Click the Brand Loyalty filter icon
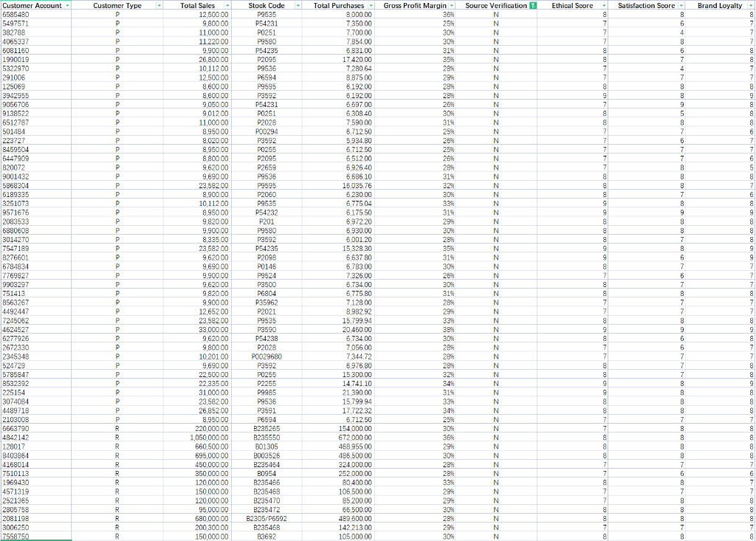This screenshot has height=541, width=756. point(752,5)
